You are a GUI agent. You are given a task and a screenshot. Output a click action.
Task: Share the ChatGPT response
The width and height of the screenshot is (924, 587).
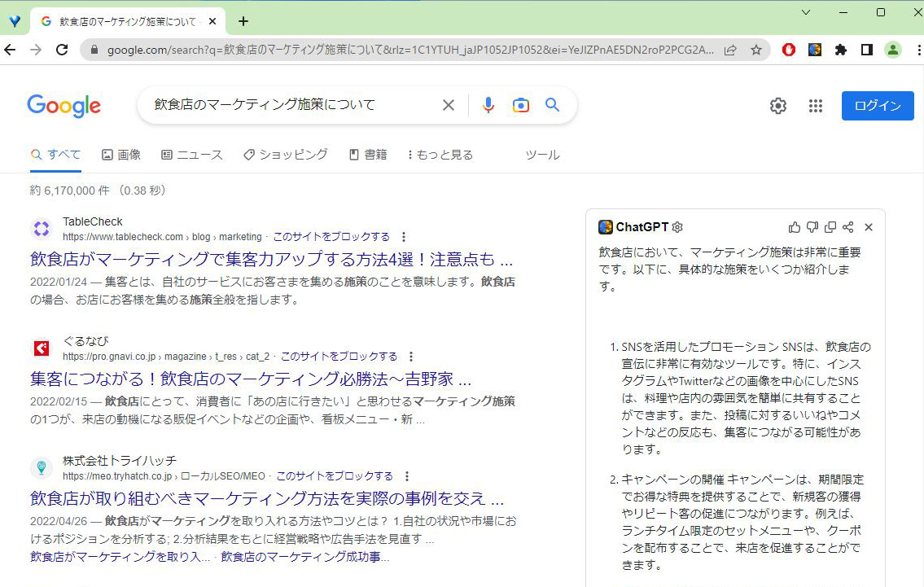(847, 227)
